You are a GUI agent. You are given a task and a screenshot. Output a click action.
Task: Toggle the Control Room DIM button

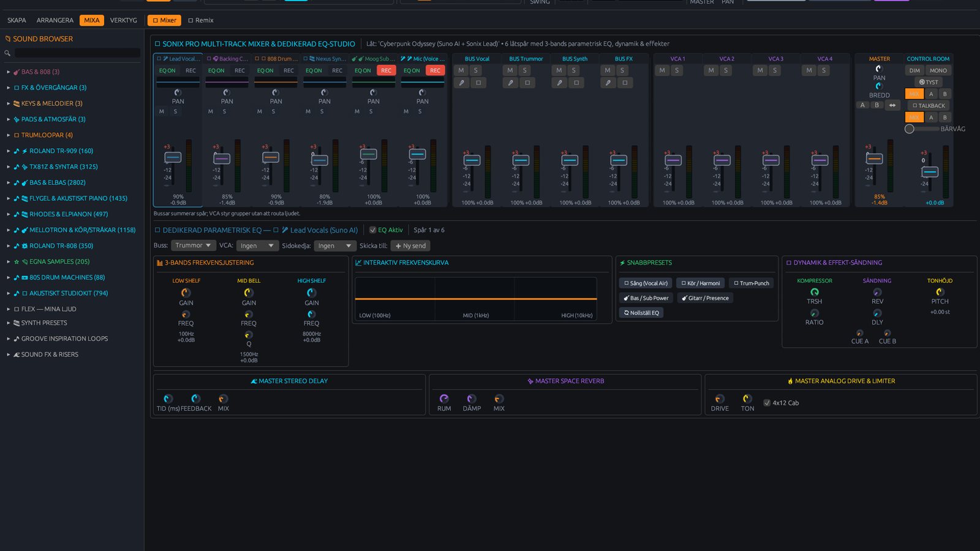pos(914,70)
